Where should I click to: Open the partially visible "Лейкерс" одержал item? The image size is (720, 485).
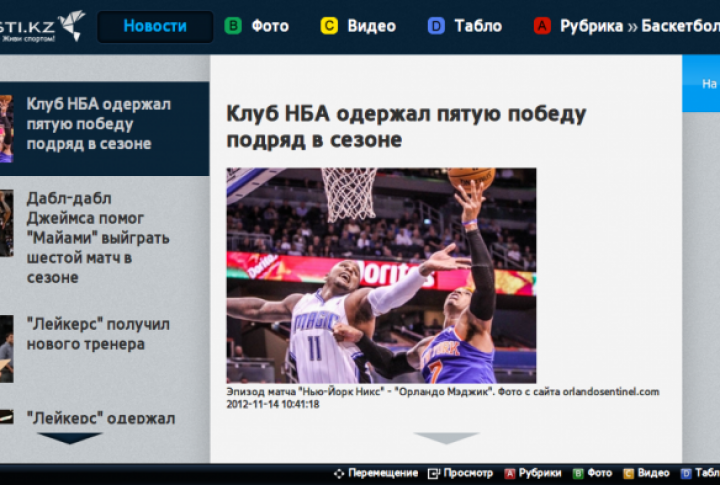pos(101,417)
